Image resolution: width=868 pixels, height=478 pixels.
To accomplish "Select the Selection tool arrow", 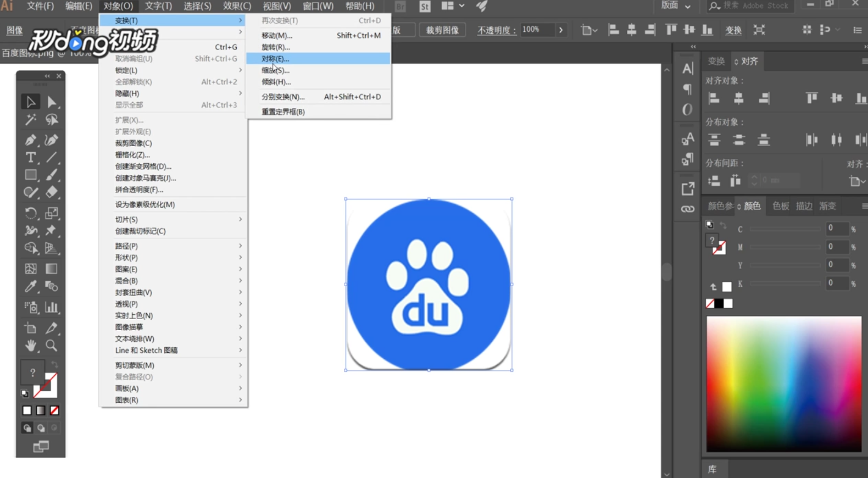I will (x=31, y=102).
